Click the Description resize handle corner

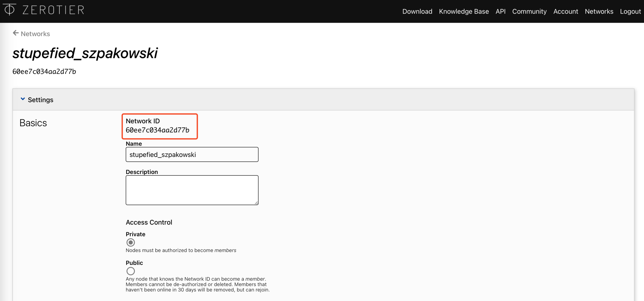tap(256, 203)
